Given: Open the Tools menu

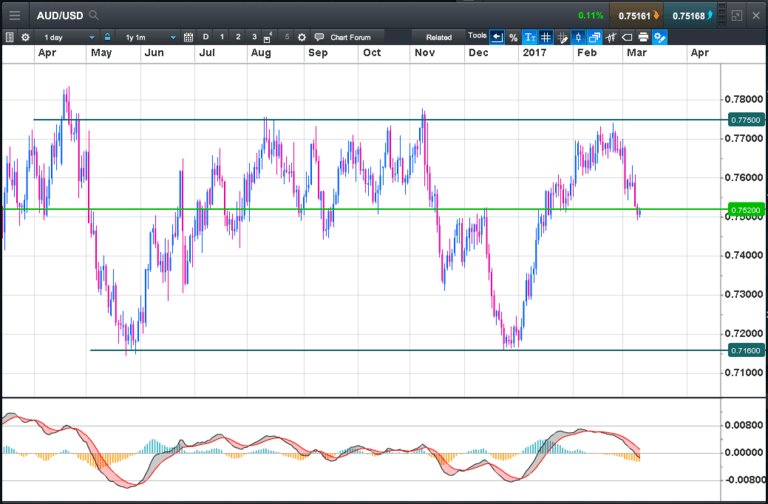Looking at the screenshot, I should [477, 36].
